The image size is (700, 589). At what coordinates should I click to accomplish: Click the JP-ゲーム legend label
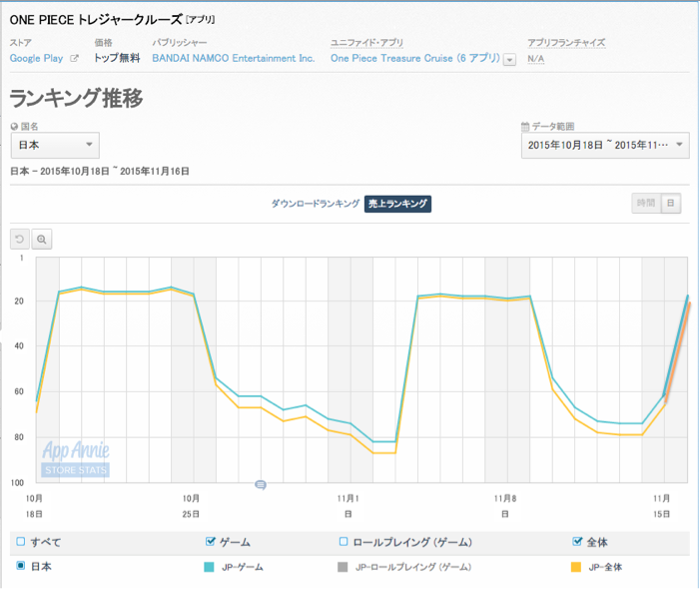coord(243,567)
